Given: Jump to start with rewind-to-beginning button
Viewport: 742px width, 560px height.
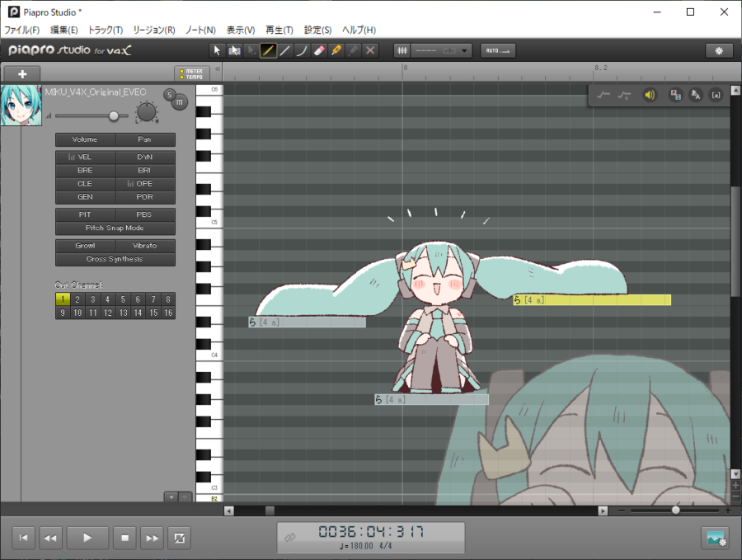Looking at the screenshot, I should (23, 538).
